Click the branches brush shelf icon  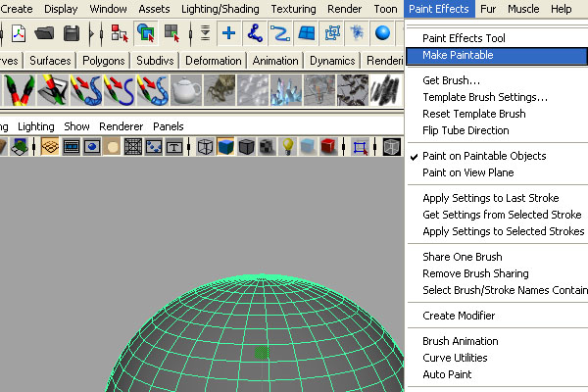click(x=353, y=90)
